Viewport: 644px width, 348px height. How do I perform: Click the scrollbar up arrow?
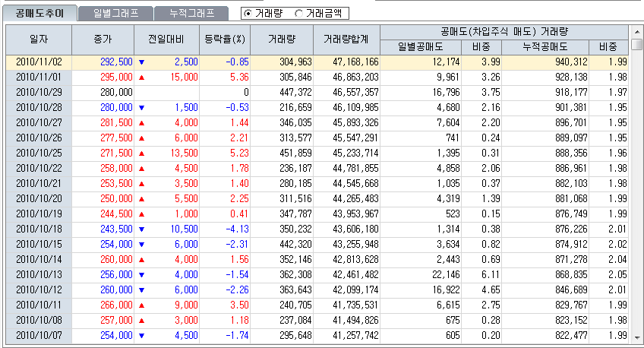[636, 32]
